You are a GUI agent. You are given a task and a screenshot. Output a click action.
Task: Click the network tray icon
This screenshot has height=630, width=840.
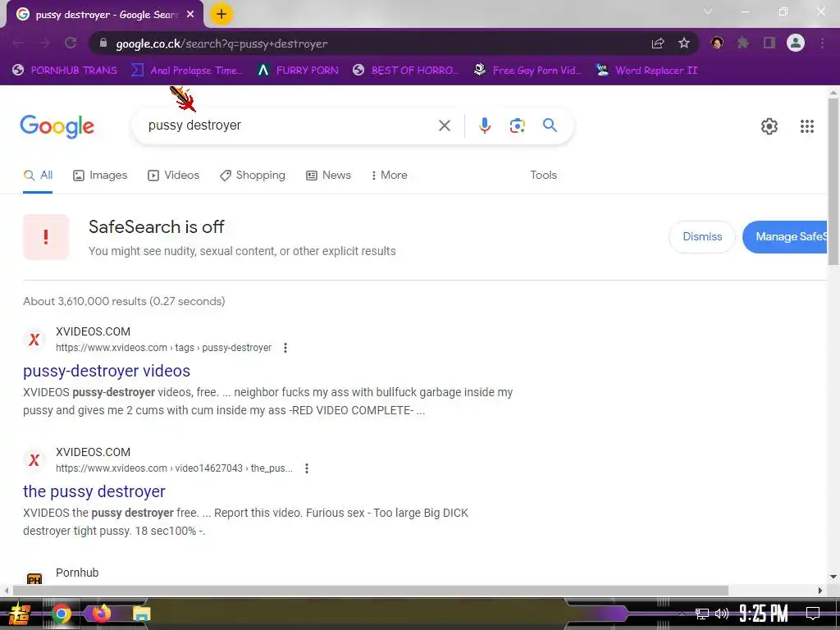(702, 614)
